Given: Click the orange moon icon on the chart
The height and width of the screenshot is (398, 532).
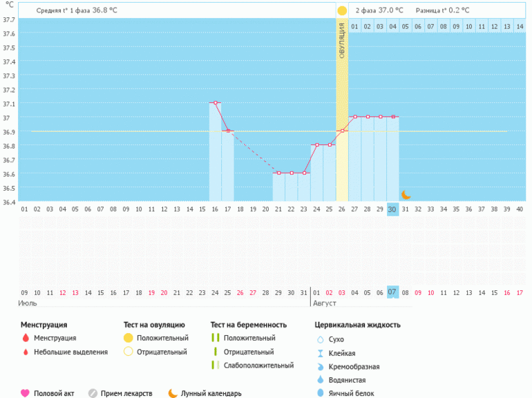Looking at the screenshot, I should [406, 195].
